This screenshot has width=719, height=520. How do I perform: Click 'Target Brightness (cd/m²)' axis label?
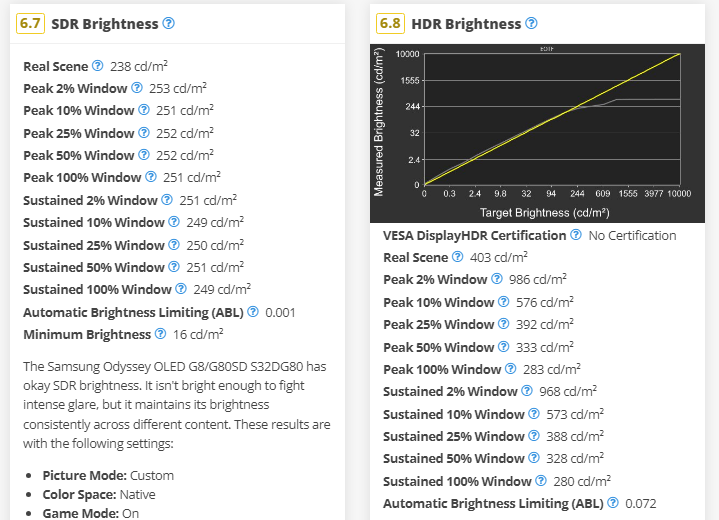click(545, 212)
